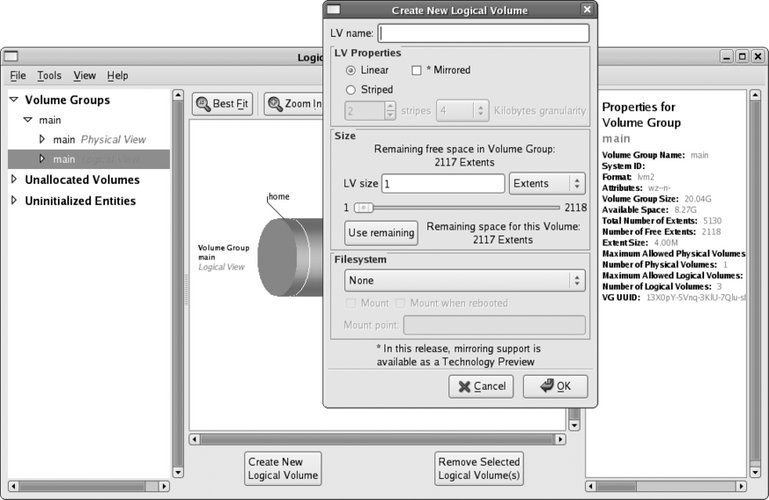Select the Striped radio button

coord(351,90)
